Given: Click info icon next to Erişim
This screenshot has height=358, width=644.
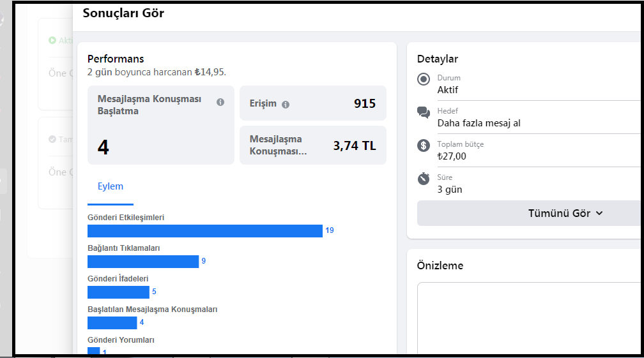Looking at the screenshot, I should pos(286,105).
